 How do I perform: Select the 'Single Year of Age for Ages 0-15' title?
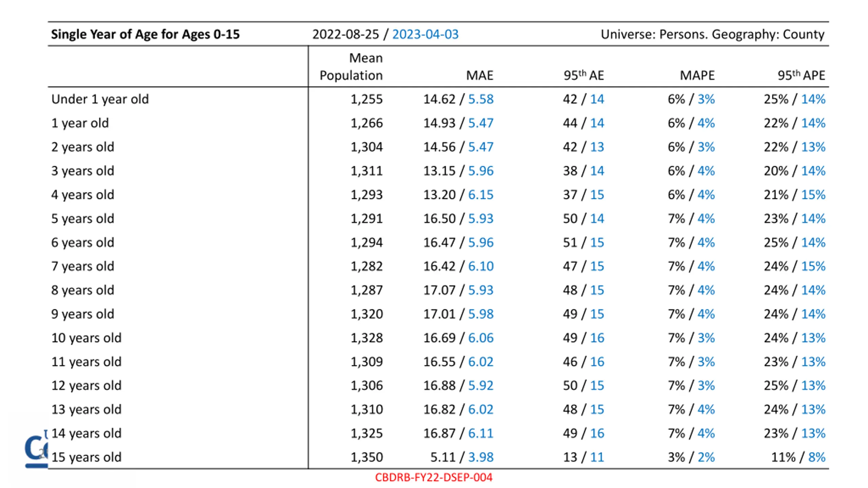(145, 34)
